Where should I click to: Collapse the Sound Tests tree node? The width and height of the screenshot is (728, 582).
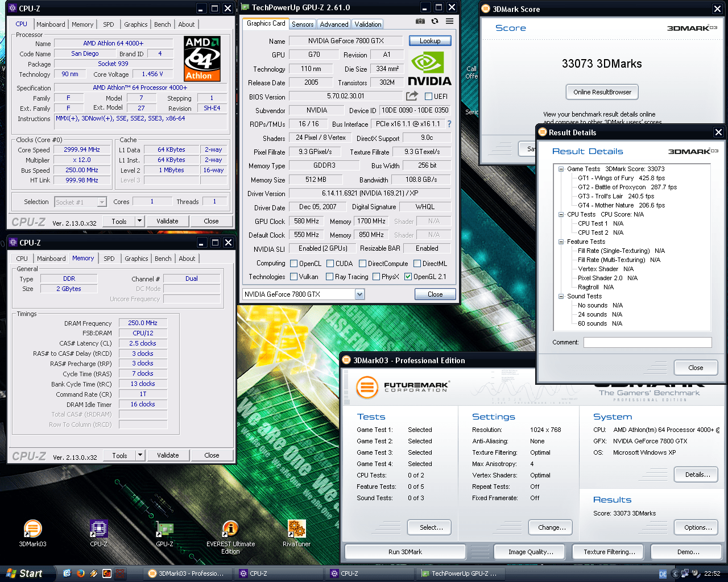coord(561,296)
